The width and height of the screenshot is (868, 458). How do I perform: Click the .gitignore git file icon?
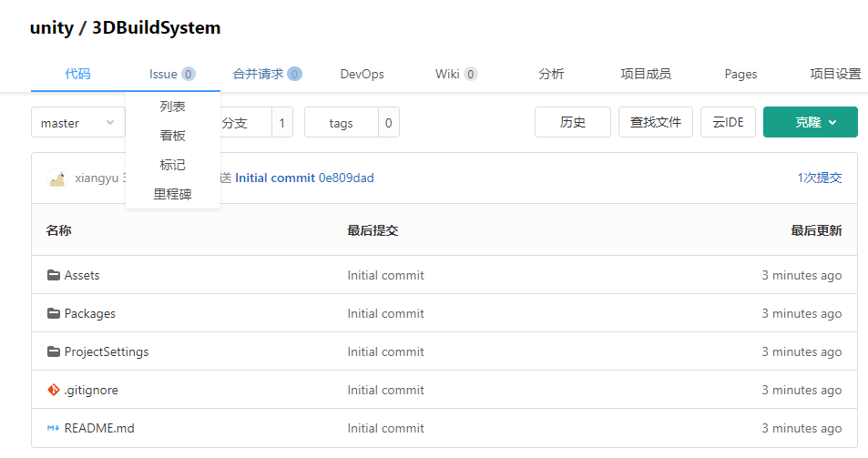[x=53, y=390]
